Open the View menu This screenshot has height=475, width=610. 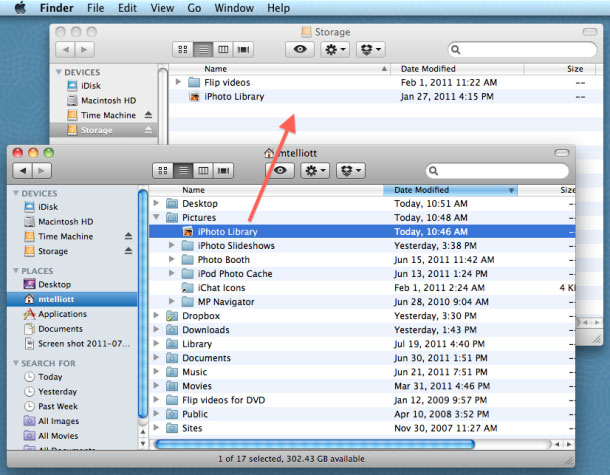(x=162, y=8)
